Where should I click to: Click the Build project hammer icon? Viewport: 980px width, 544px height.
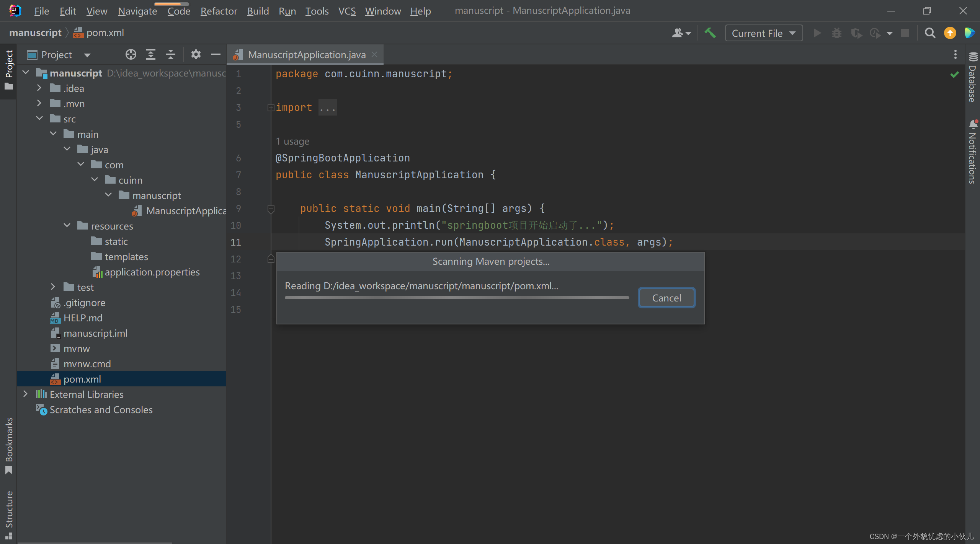[x=710, y=33]
